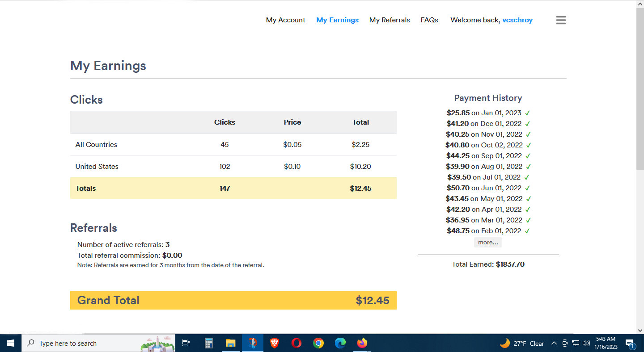Select the $43.45 on May 01, 2022 payment
The image size is (644, 352).
pyautogui.click(x=488, y=199)
